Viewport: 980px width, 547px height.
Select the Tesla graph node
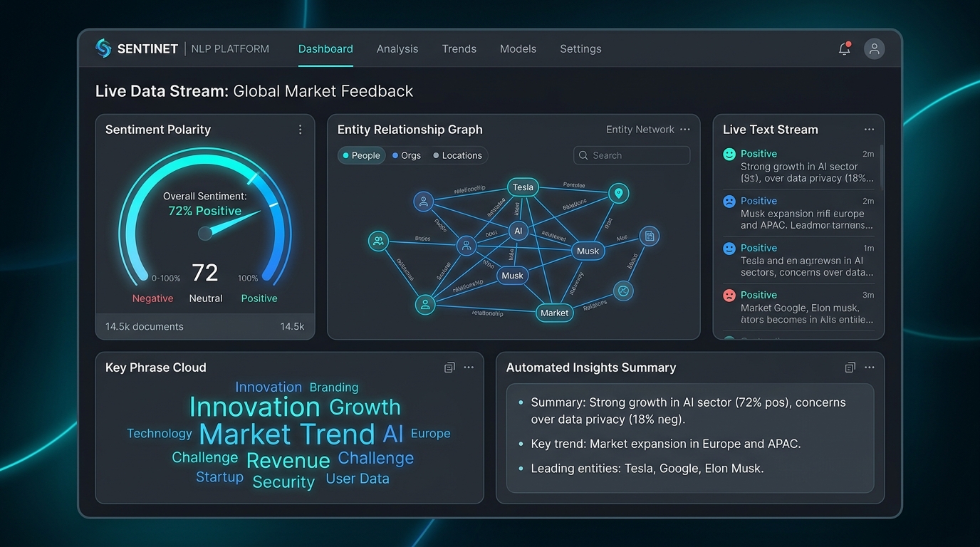pyautogui.click(x=523, y=187)
